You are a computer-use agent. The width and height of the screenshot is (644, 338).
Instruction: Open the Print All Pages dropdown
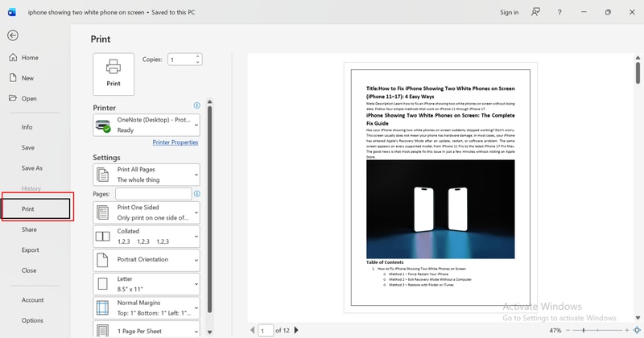tap(147, 175)
